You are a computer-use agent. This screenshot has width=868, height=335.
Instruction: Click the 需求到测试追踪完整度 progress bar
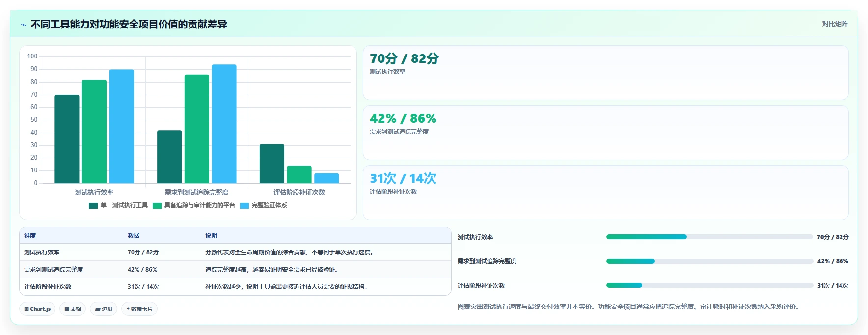click(x=709, y=261)
